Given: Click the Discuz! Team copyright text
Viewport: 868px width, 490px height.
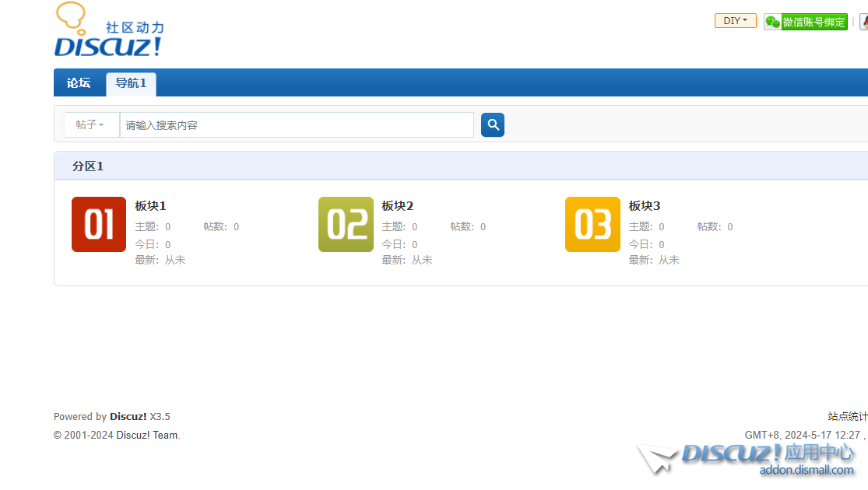Looking at the screenshot, I should click(x=148, y=436).
